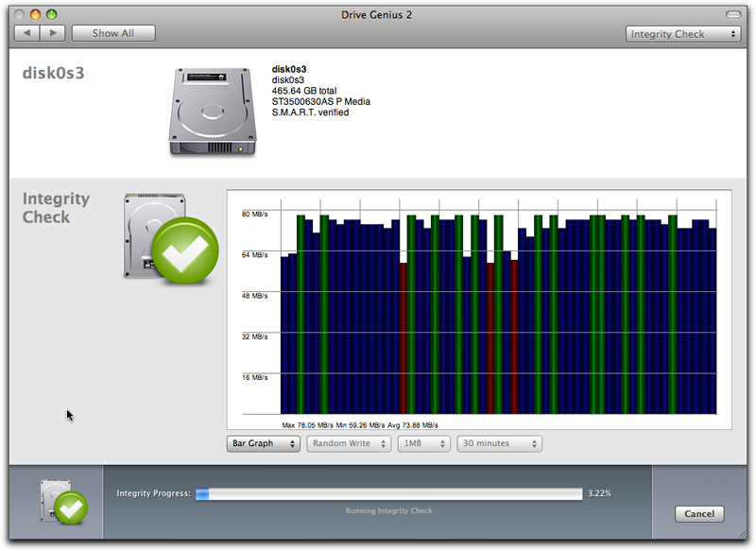The width and height of the screenshot is (756, 551).
Task: Click the ST3500630AS P Media text
Action: 320,101
